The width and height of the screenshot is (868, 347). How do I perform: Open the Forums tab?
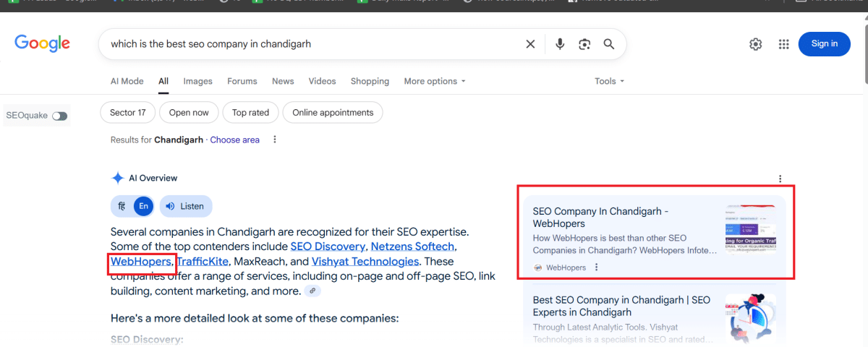point(242,81)
